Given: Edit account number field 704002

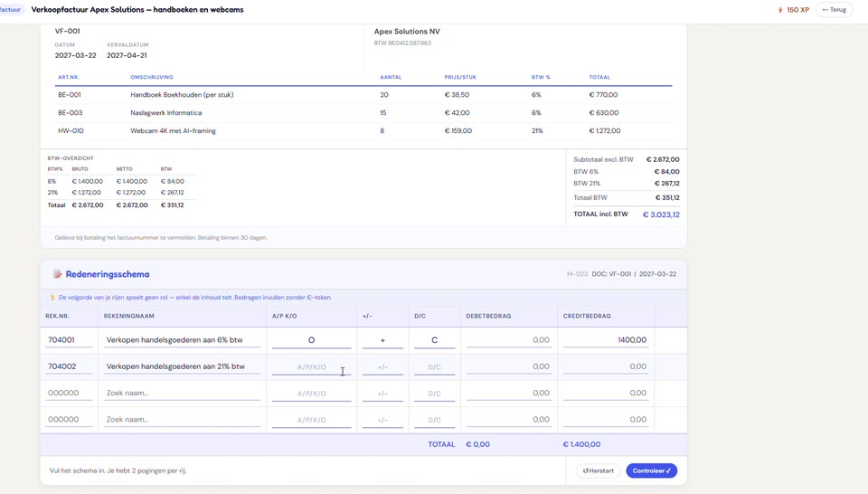Looking at the screenshot, I should (x=69, y=366).
